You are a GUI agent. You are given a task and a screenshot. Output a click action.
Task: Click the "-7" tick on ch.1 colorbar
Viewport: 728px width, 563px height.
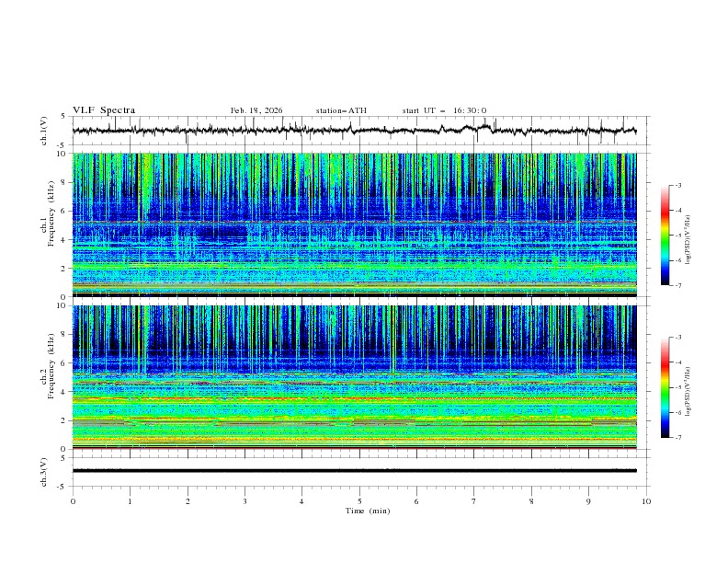(677, 285)
